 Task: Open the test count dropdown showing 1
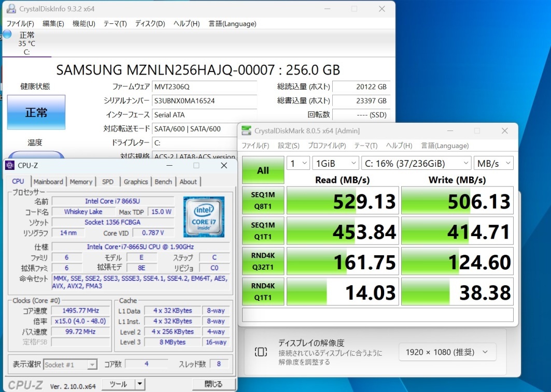(x=299, y=163)
